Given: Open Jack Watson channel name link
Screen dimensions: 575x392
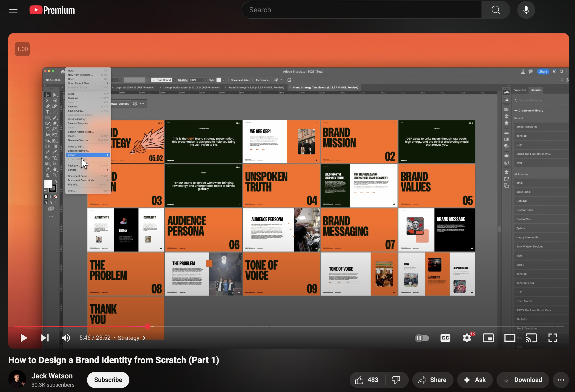Looking at the screenshot, I should (52, 376).
